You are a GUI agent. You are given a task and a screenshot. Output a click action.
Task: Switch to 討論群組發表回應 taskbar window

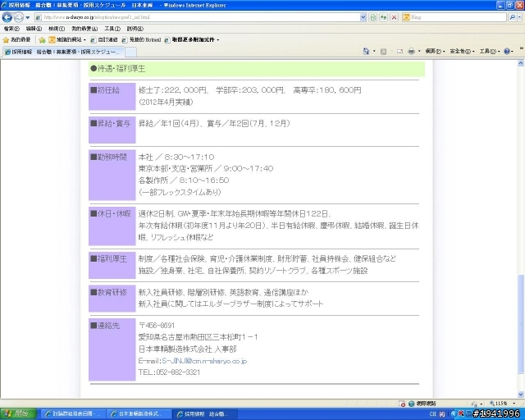73,414
